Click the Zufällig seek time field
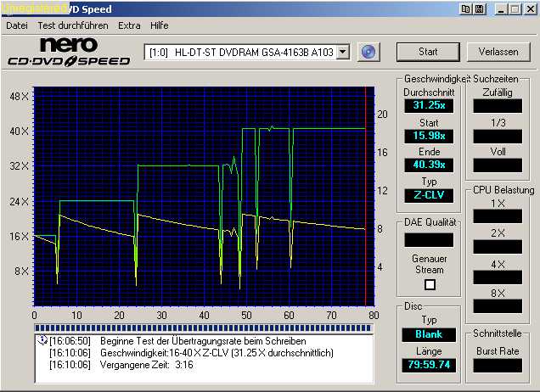Viewport: 540px width, 392px height. click(498, 106)
